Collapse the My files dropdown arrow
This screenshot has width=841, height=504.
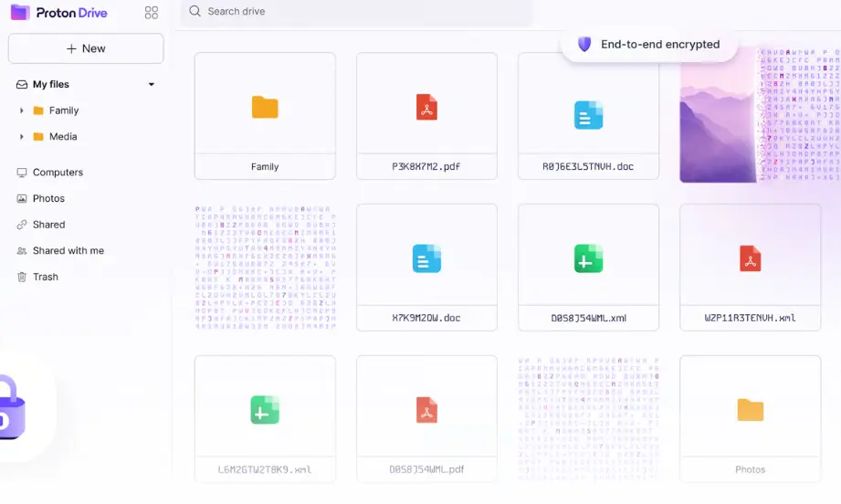[152, 84]
